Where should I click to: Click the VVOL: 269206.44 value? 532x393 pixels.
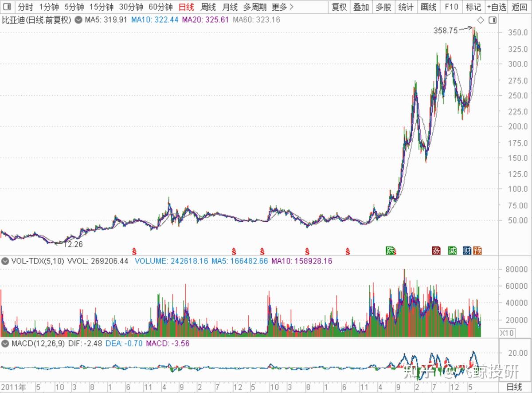pyautogui.click(x=98, y=261)
